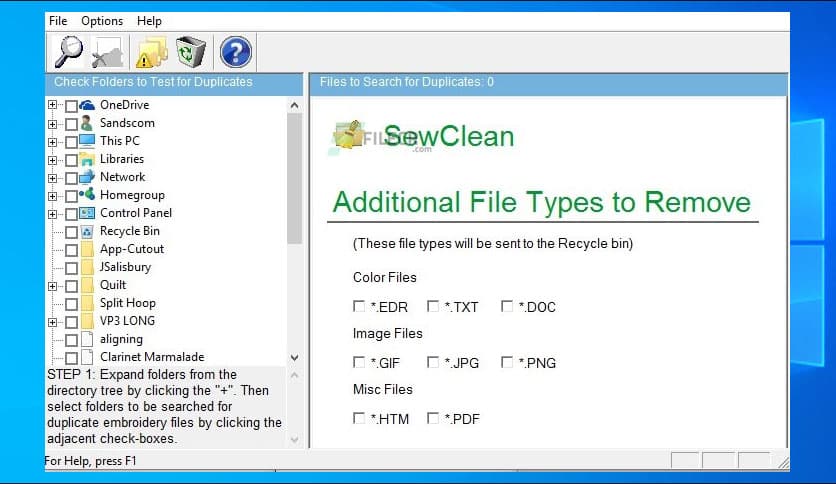
Task: Select the App-Cutout folder label
Action: tap(132, 249)
